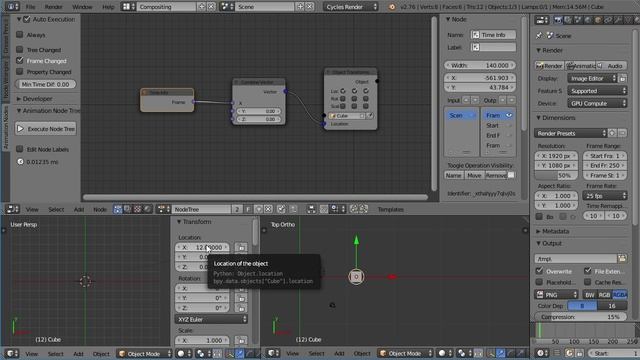The height and width of the screenshot is (360, 640).
Task: Disable the Frame Changed checkbox
Action: [x=20, y=60]
